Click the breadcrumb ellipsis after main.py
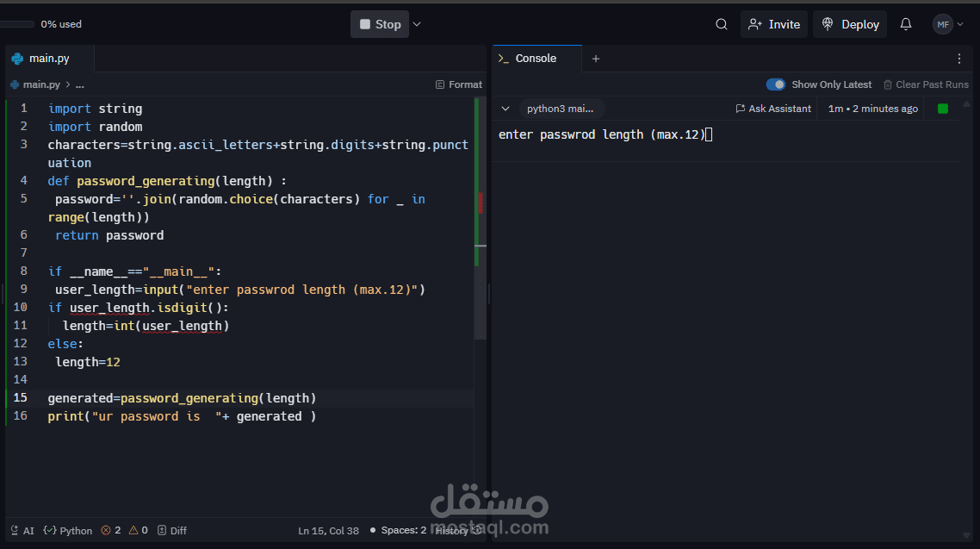 [x=80, y=84]
